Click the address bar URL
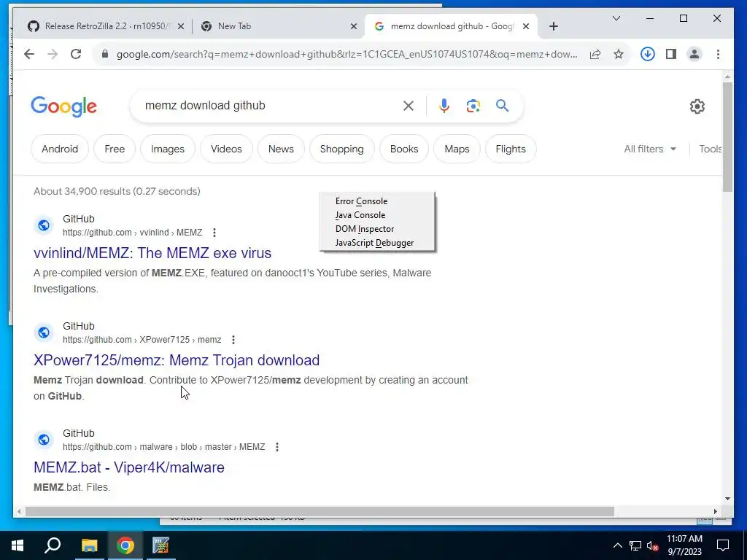 tap(347, 54)
